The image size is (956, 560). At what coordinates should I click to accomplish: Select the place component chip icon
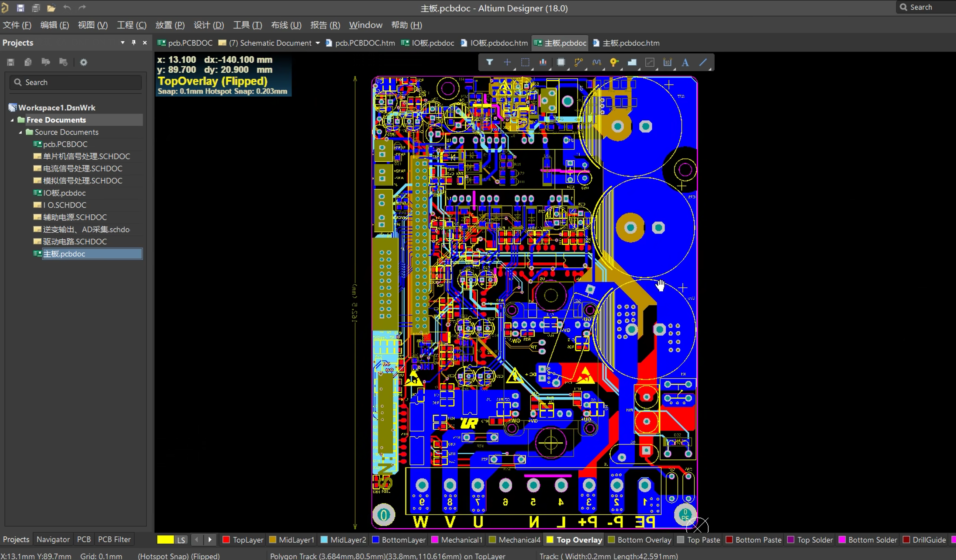tap(561, 62)
